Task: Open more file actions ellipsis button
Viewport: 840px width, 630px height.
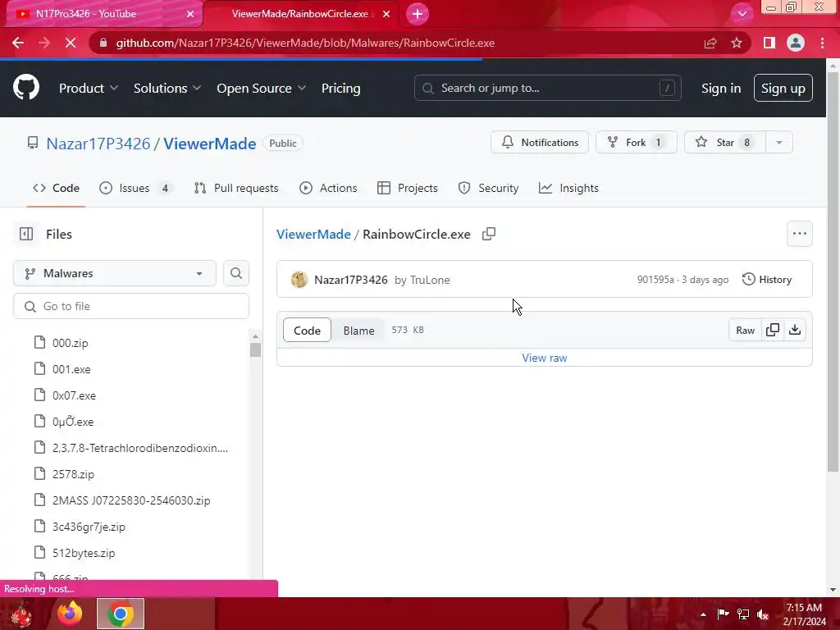Action: pyautogui.click(x=799, y=234)
